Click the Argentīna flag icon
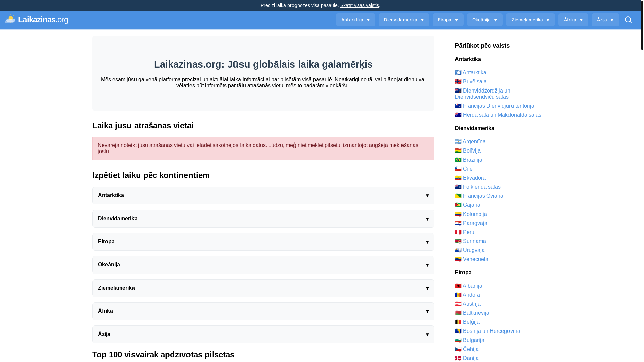 click(x=458, y=142)
